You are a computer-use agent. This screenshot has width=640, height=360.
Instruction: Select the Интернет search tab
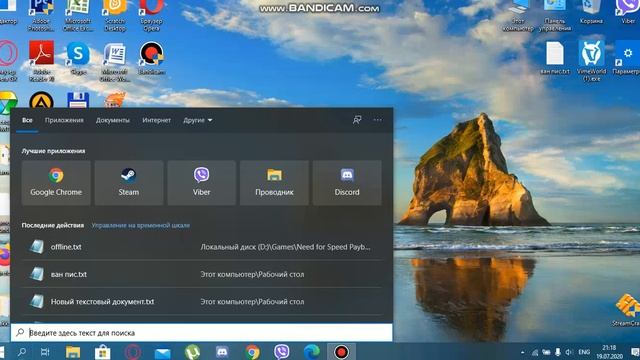[x=156, y=120]
